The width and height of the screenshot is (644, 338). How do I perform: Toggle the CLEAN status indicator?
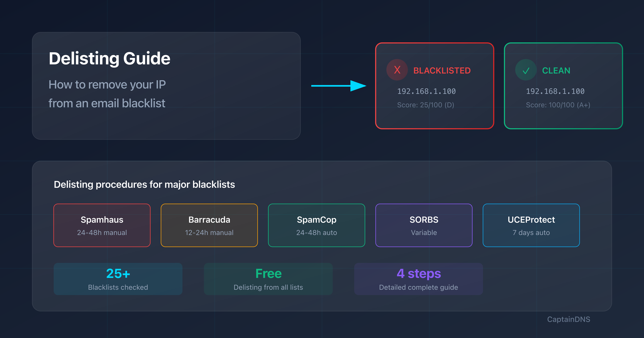556,71
